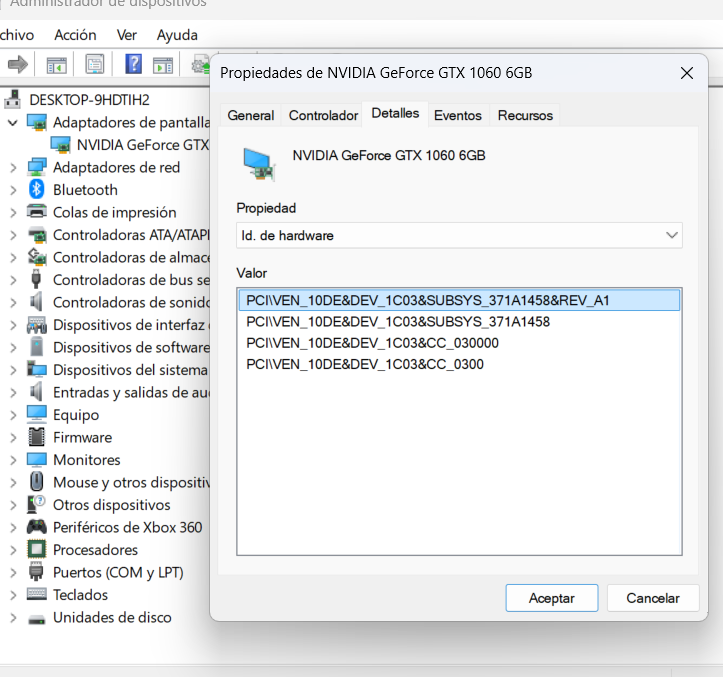Viewport: 723px width, 677px height.
Task: Click the Teclados keyboard icon
Action: 37,594
